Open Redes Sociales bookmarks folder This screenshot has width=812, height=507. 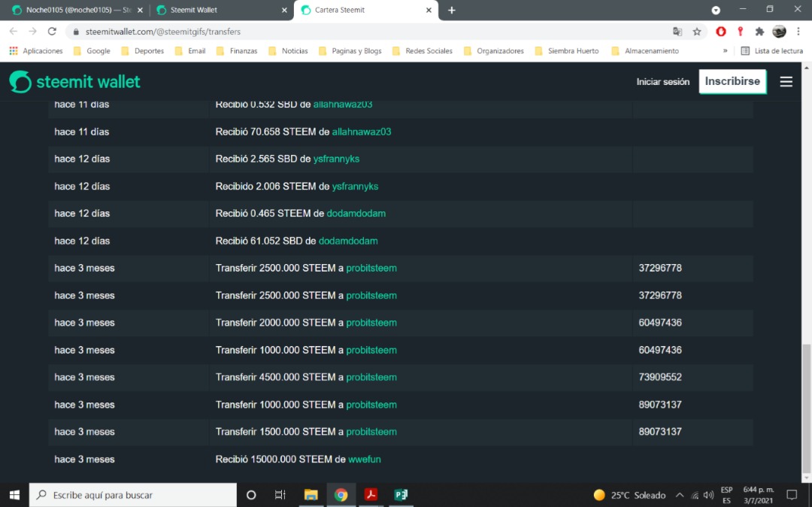click(423, 50)
